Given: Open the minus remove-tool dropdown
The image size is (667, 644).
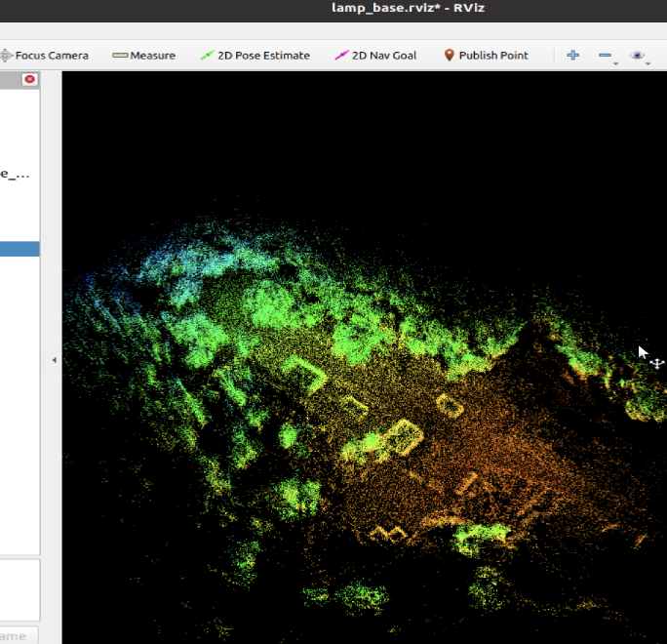Looking at the screenshot, I should [607, 57].
